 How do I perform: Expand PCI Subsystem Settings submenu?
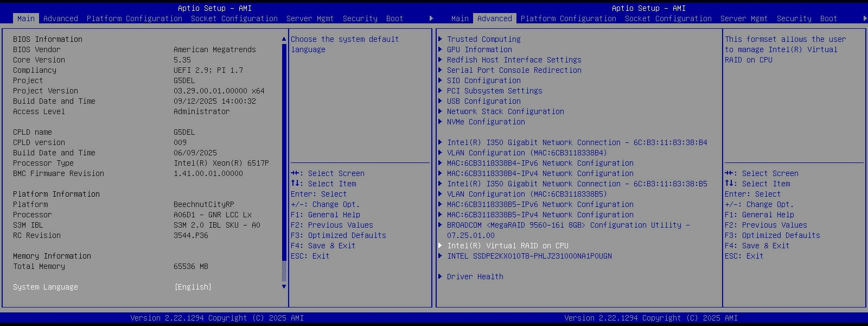[494, 91]
